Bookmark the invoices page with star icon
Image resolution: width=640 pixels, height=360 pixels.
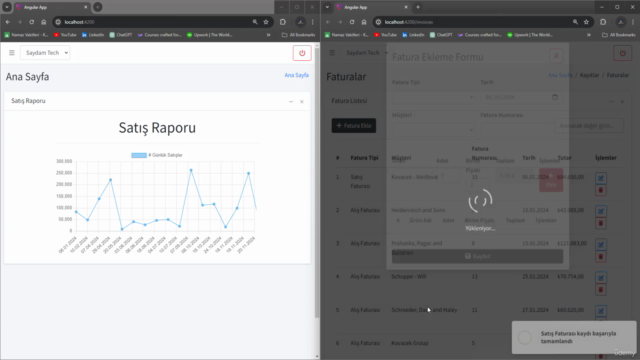click(587, 22)
